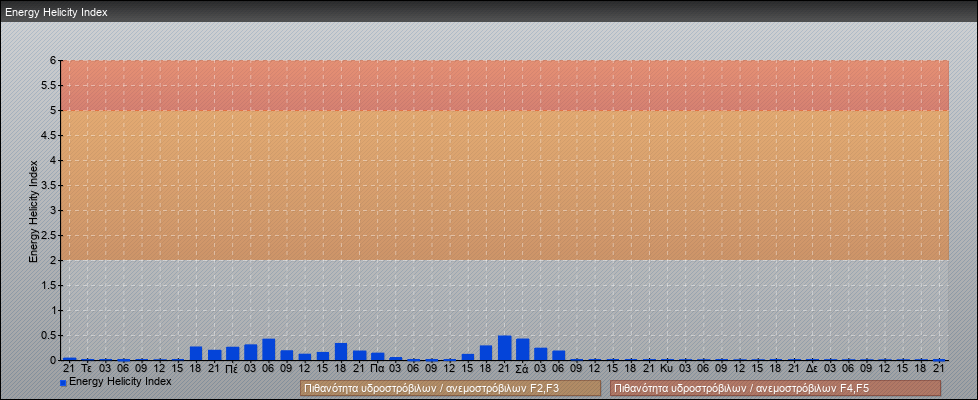Click the y-axis value 3.5
The image size is (978, 400).
(x=50, y=185)
